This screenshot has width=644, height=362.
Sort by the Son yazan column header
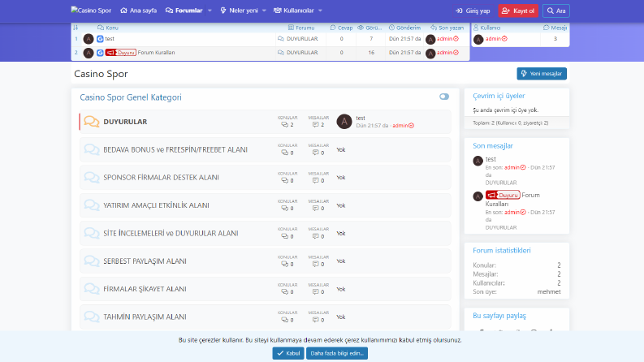click(x=447, y=28)
